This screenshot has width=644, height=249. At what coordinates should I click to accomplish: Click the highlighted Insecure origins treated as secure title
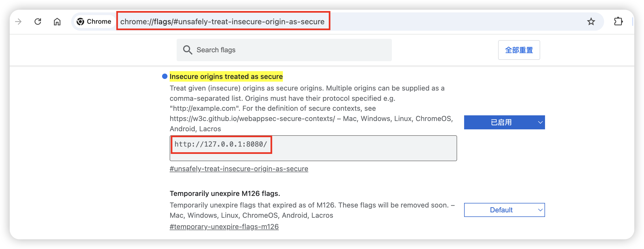[226, 77]
